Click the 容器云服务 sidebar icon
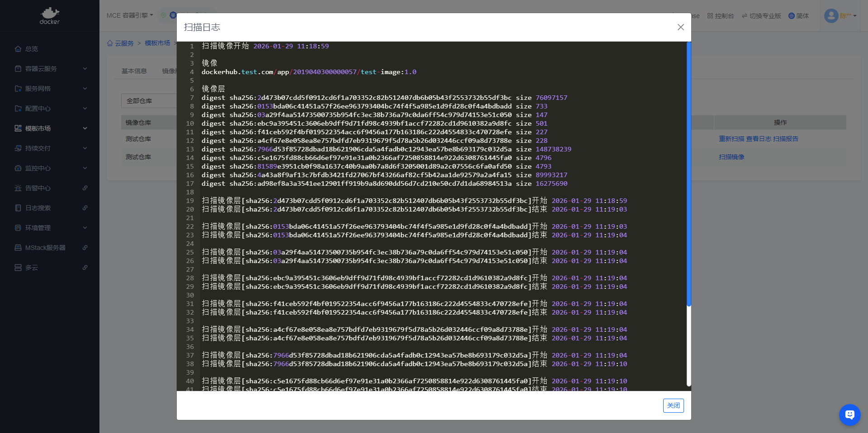The image size is (868, 433). pyautogui.click(x=18, y=69)
